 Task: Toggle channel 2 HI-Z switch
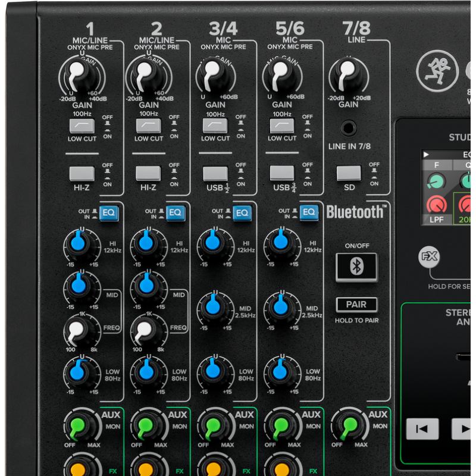click(148, 173)
